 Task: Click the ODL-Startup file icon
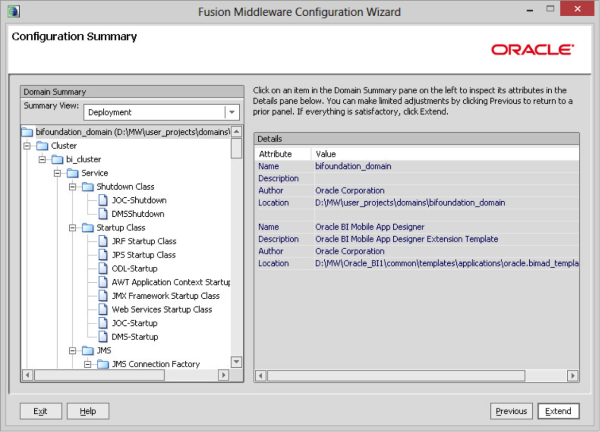(x=103, y=269)
